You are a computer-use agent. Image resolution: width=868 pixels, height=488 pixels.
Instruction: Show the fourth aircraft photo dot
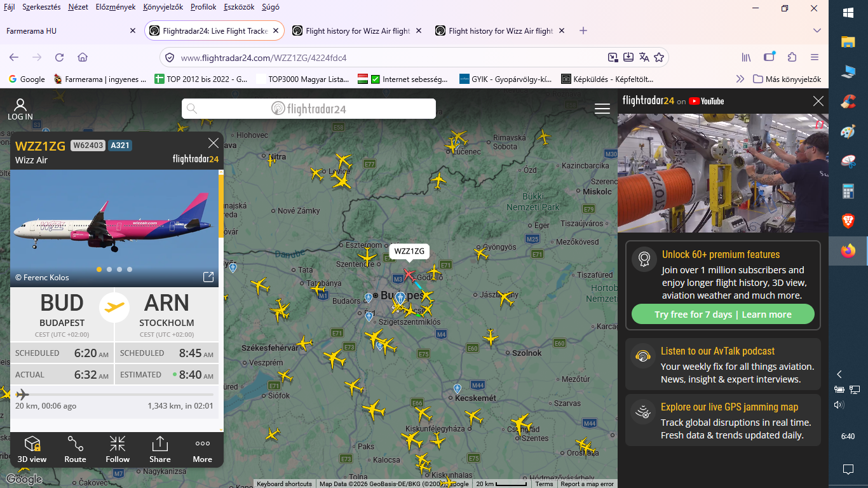click(130, 269)
